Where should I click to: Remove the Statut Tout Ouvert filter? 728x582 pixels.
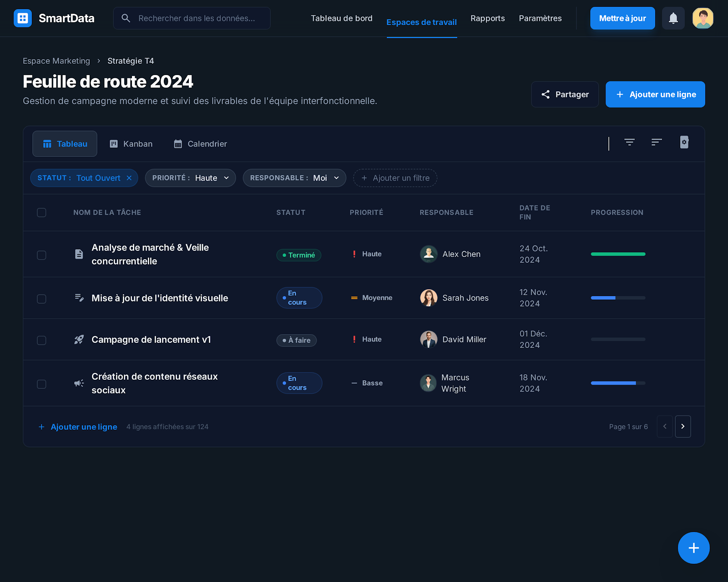pyautogui.click(x=129, y=178)
